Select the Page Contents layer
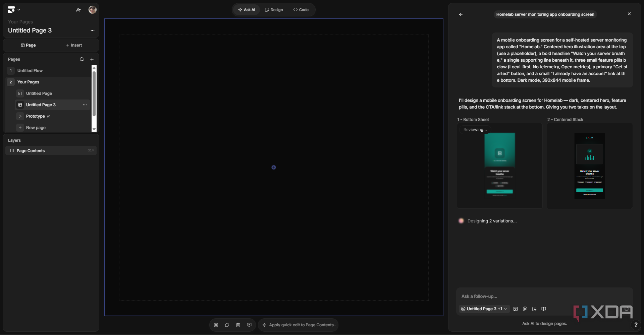Screen dimensions: 644x335 point(51,150)
